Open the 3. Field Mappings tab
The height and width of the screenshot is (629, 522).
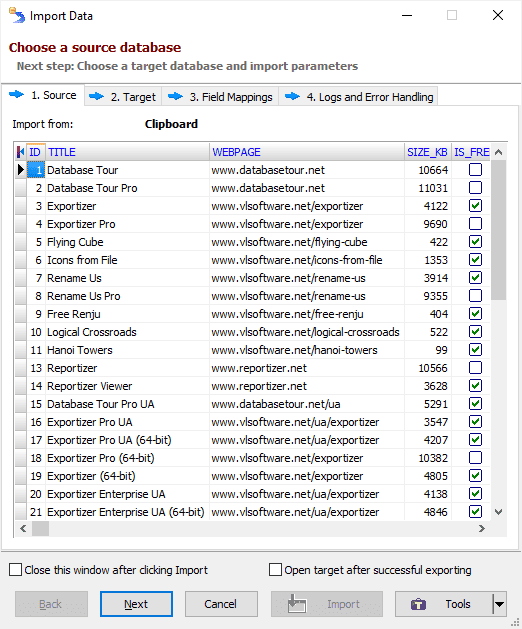coord(220,97)
